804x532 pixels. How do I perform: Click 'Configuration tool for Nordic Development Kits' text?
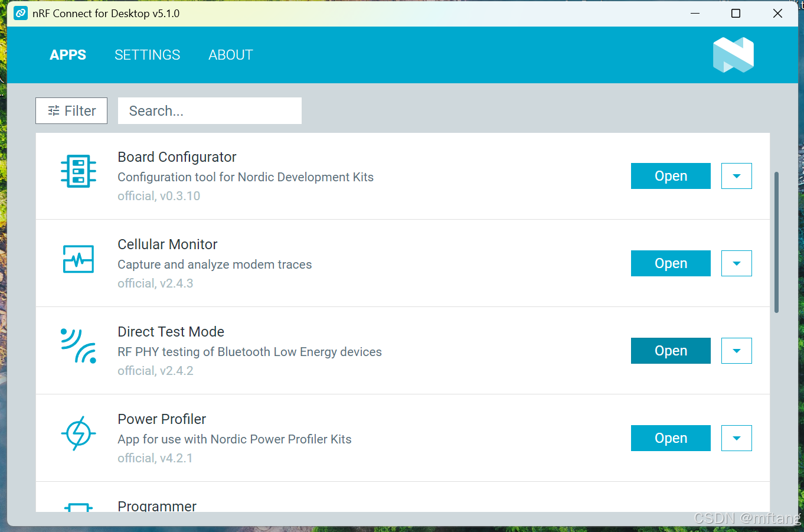(246, 177)
